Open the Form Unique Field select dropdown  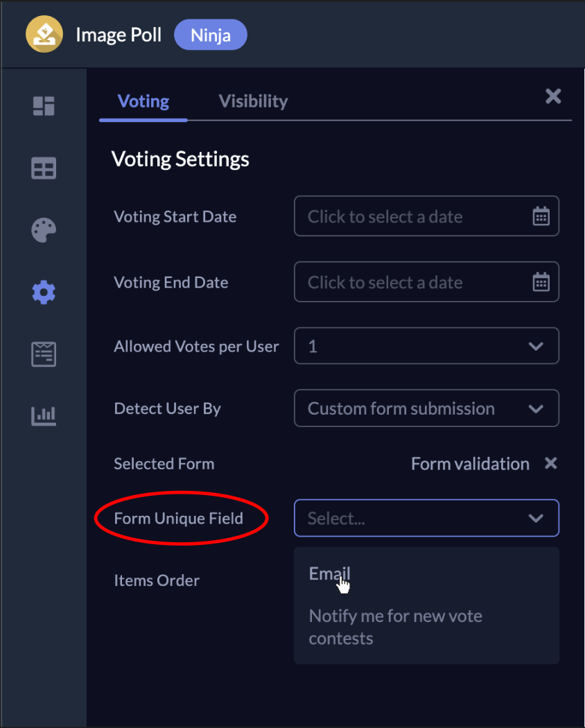point(426,518)
